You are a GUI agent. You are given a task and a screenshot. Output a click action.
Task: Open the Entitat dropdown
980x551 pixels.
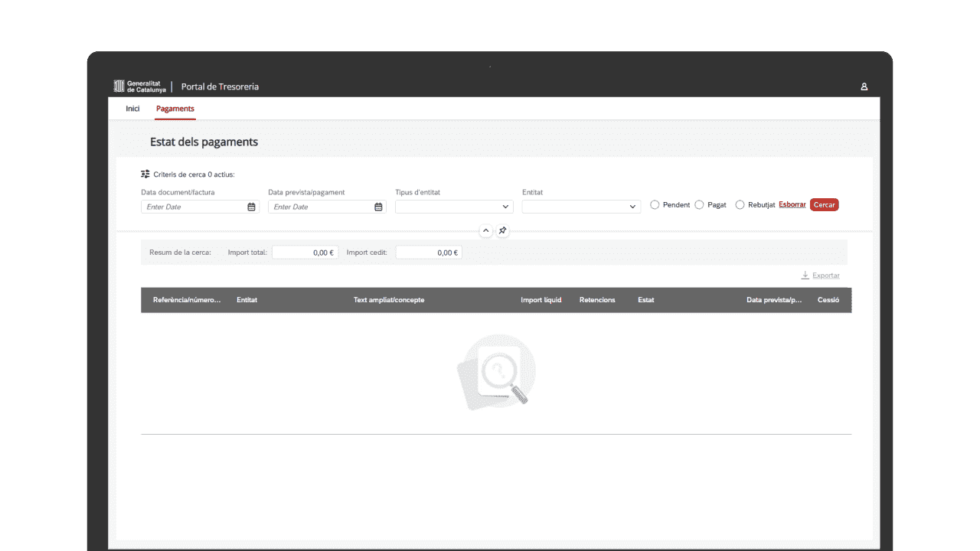[580, 206]
